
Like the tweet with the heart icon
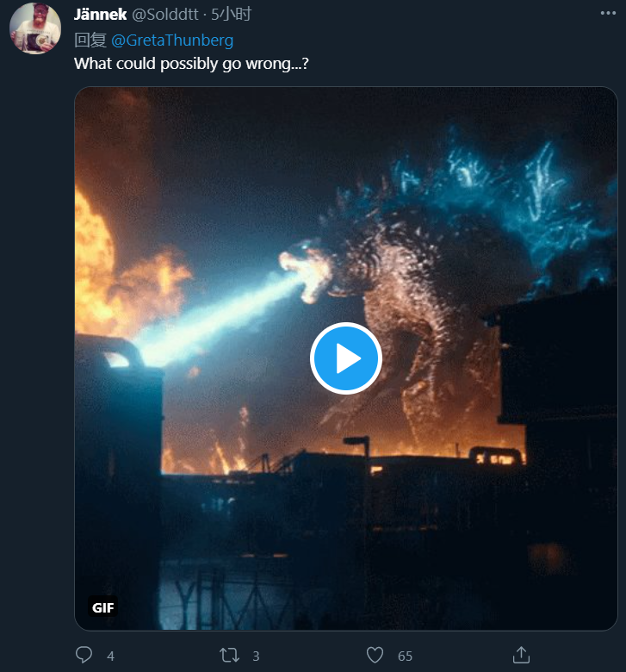(375, 656)
